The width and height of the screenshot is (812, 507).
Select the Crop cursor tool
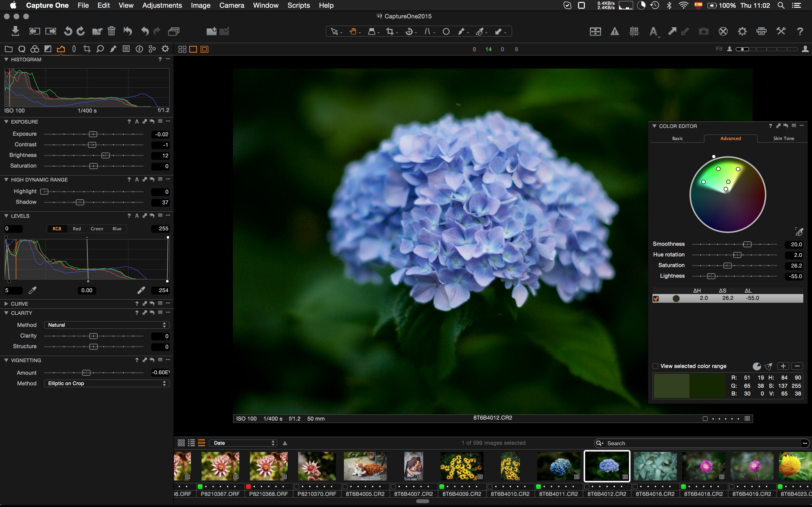point(390,32)
